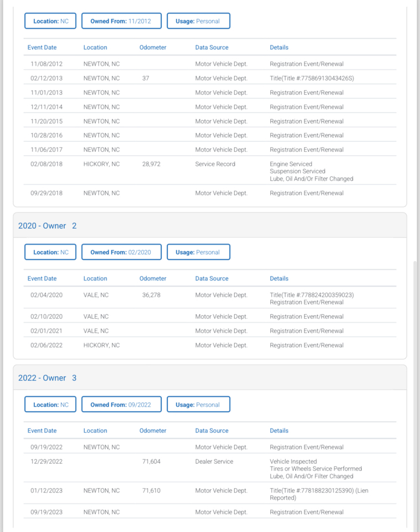Image resolution: width=420 pixels, height=532 pixels.
Task: Click the 36,278 odometer reading
Action: click(151, 295)
